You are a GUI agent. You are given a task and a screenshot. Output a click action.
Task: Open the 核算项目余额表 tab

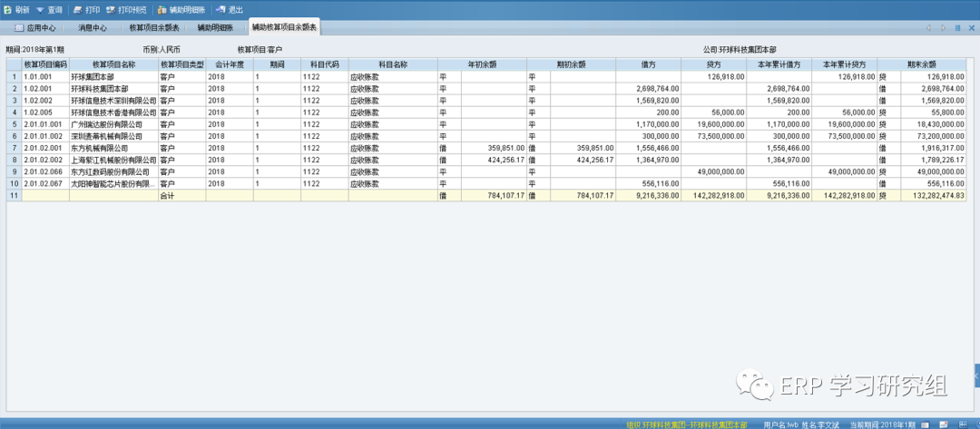click(x=153, y=28)
